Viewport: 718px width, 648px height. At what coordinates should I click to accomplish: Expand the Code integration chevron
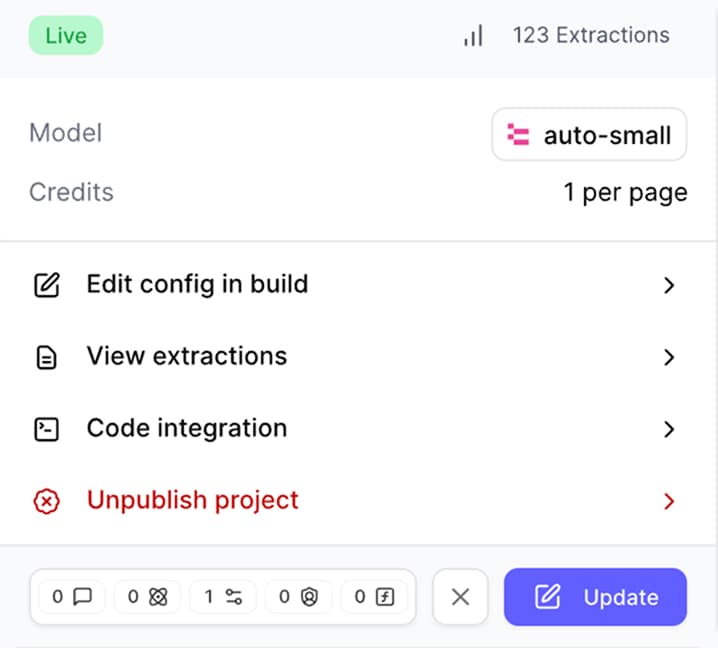[x=669, y=429]
